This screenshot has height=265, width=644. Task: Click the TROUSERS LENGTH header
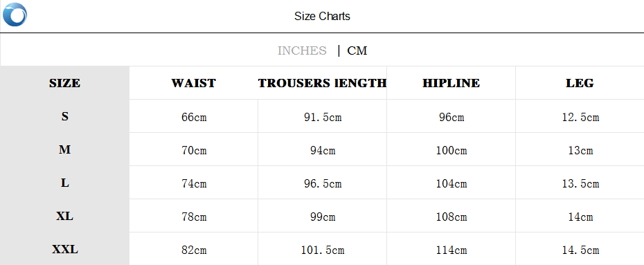tap(322, 83)
